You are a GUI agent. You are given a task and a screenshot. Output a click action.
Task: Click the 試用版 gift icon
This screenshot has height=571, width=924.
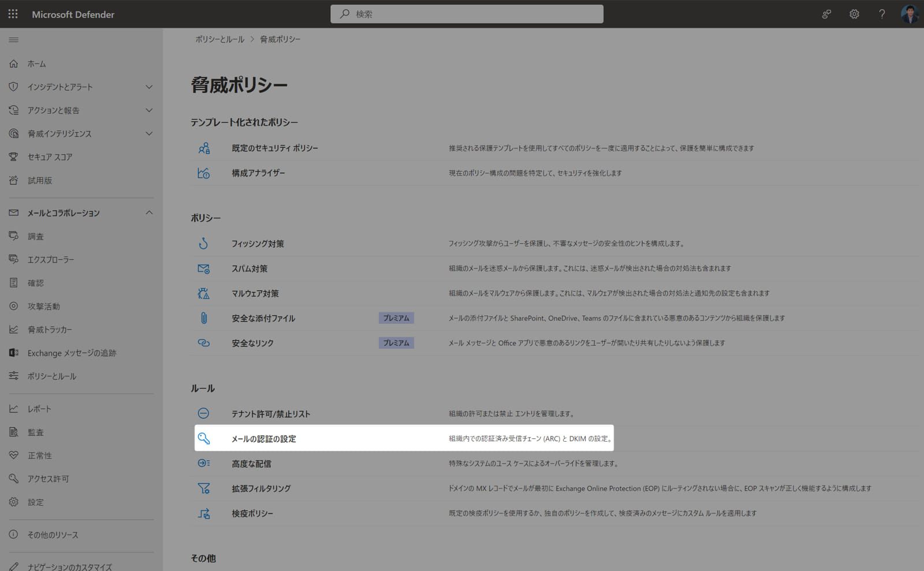click(14, 180)
